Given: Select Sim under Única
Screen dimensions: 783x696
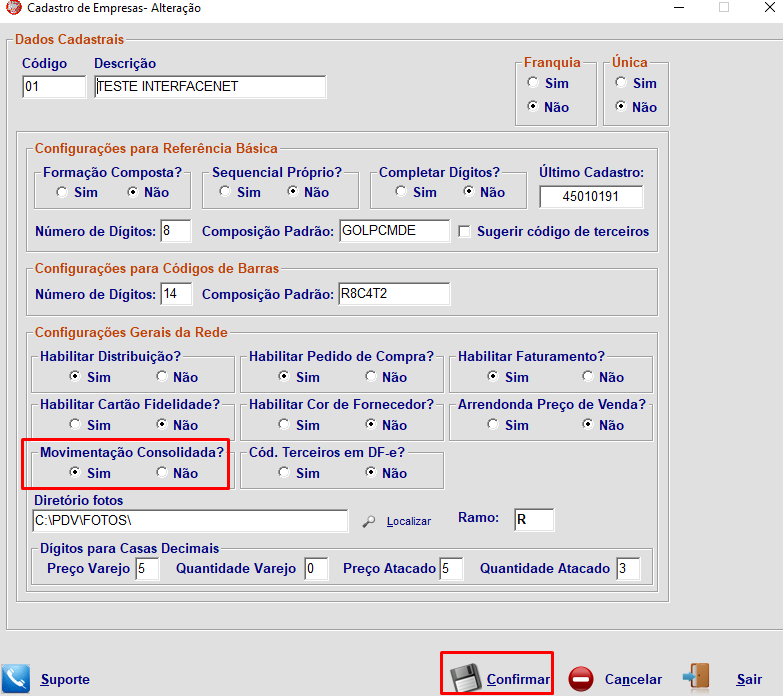Looking at the screenshot, I should point(621,82).
